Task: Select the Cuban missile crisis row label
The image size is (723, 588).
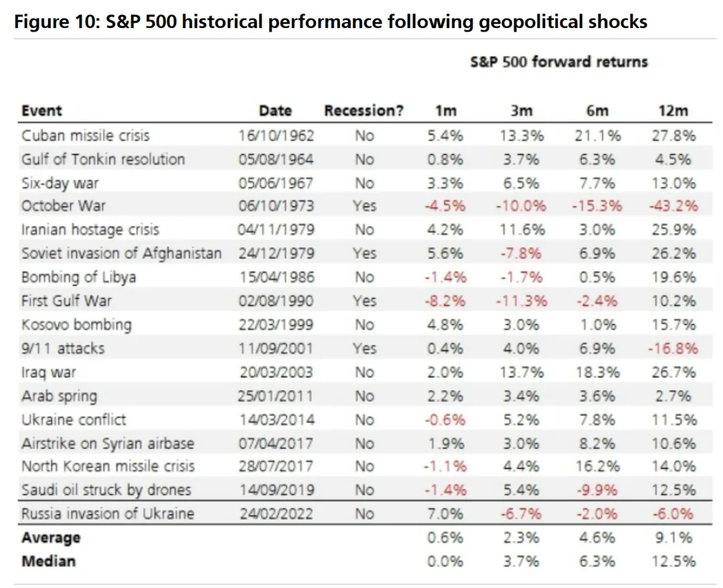Action: pyautogui.click(x=86, y=135)
